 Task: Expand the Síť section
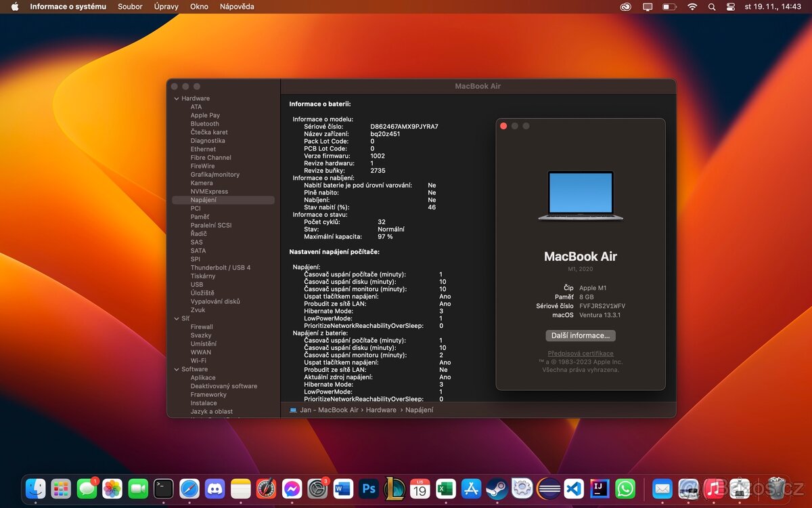click(177, 318)
